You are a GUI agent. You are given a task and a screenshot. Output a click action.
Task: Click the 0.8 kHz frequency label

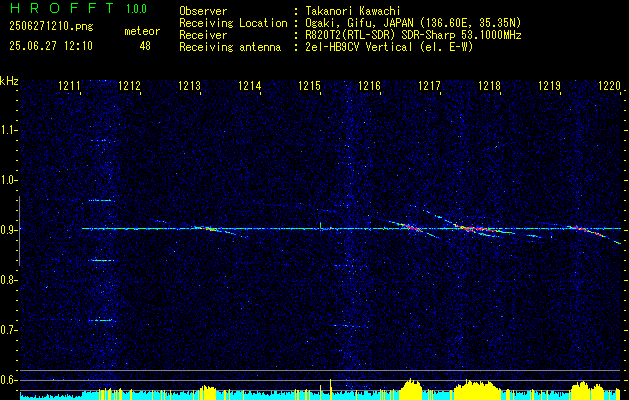8,280
